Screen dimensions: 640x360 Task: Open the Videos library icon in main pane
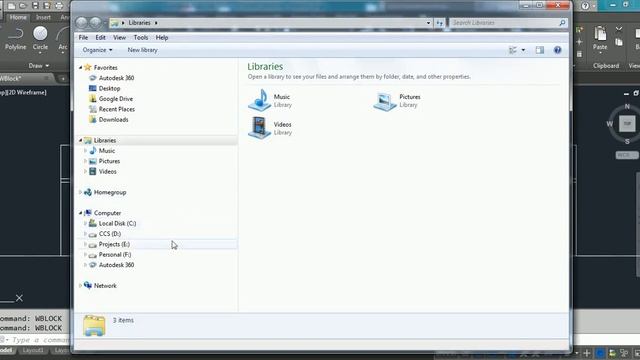259,128
